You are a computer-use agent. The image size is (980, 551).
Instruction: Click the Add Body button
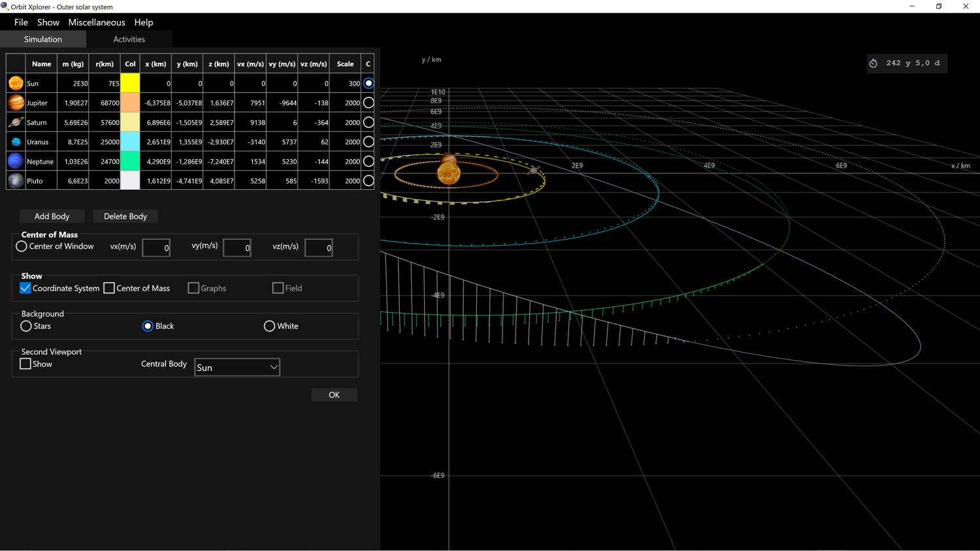52,216
